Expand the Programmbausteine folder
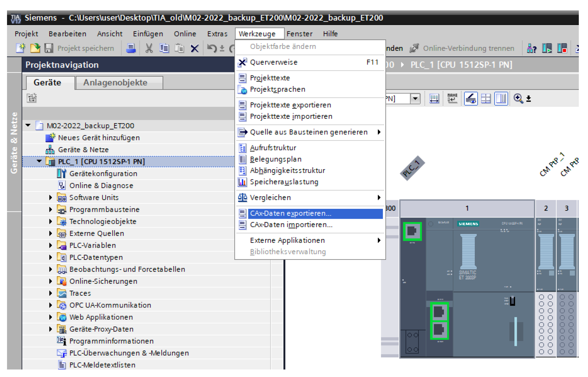 [51, 210]
